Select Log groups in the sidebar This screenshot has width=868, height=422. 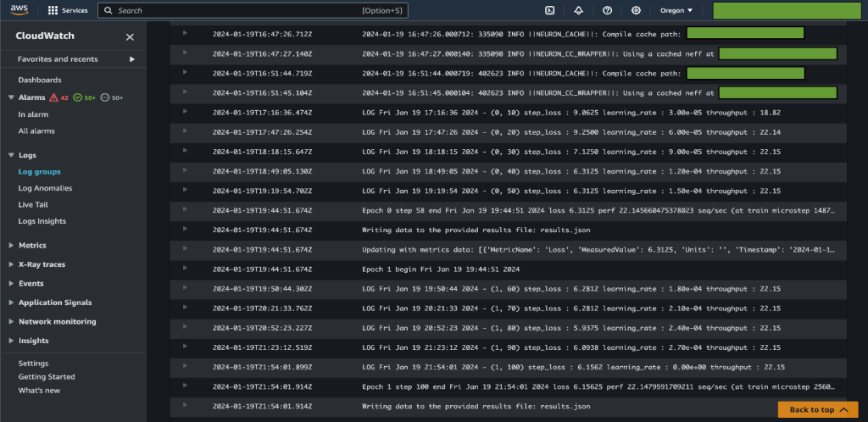point(39,172)
